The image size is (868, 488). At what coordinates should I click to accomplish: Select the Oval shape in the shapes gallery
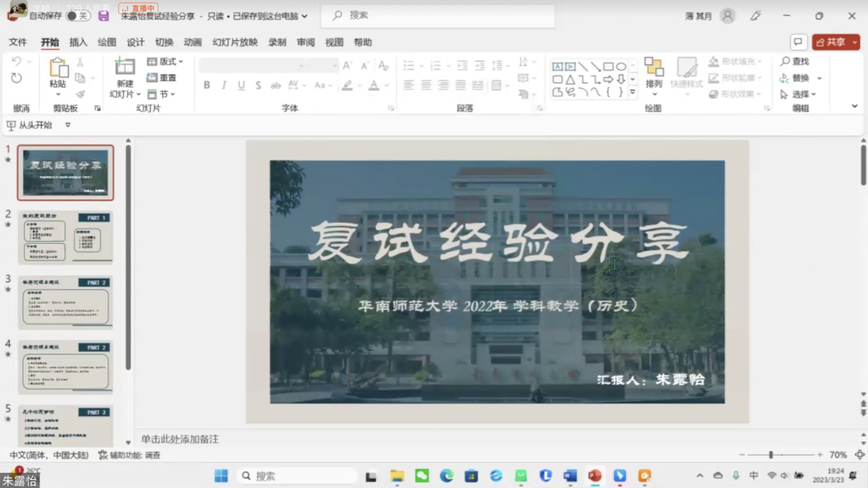point(621,66)
